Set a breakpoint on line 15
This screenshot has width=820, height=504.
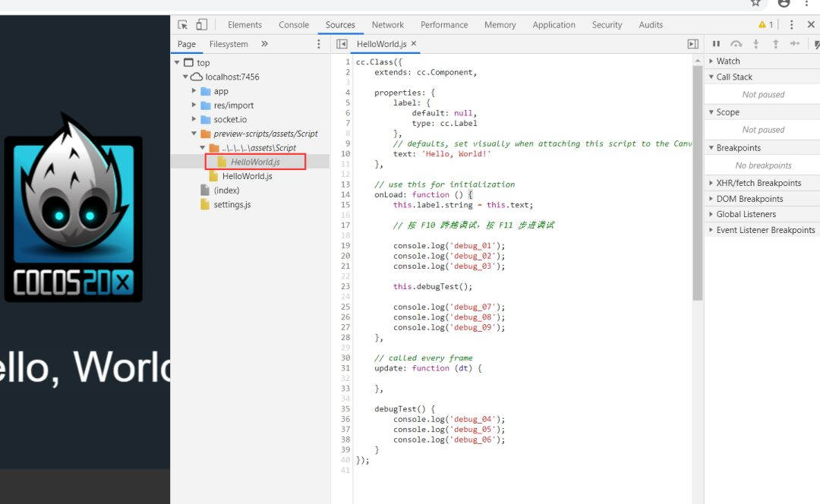tap(345, 204)
